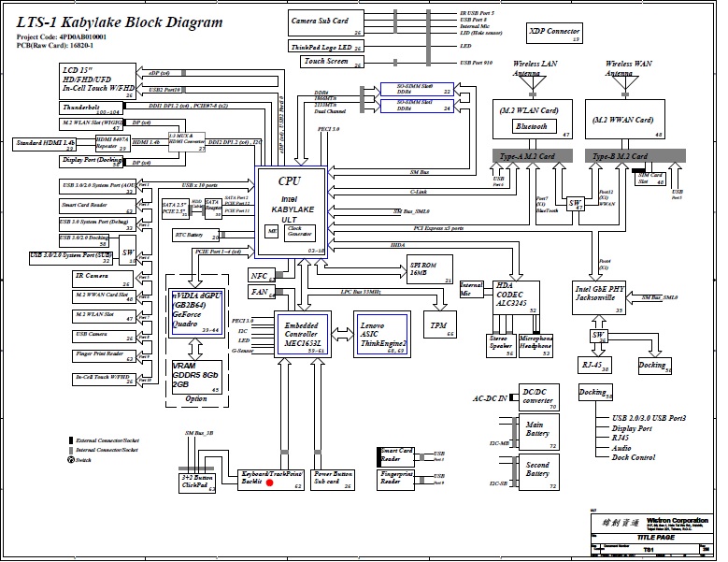This screenshot has width=728, height=562.
Task: Click the HDMI 8407A Repeater block
Action: pos(112,143)
